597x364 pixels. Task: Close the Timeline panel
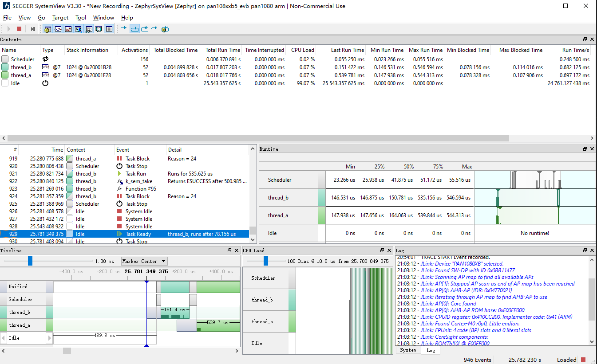tap(237, 250)
